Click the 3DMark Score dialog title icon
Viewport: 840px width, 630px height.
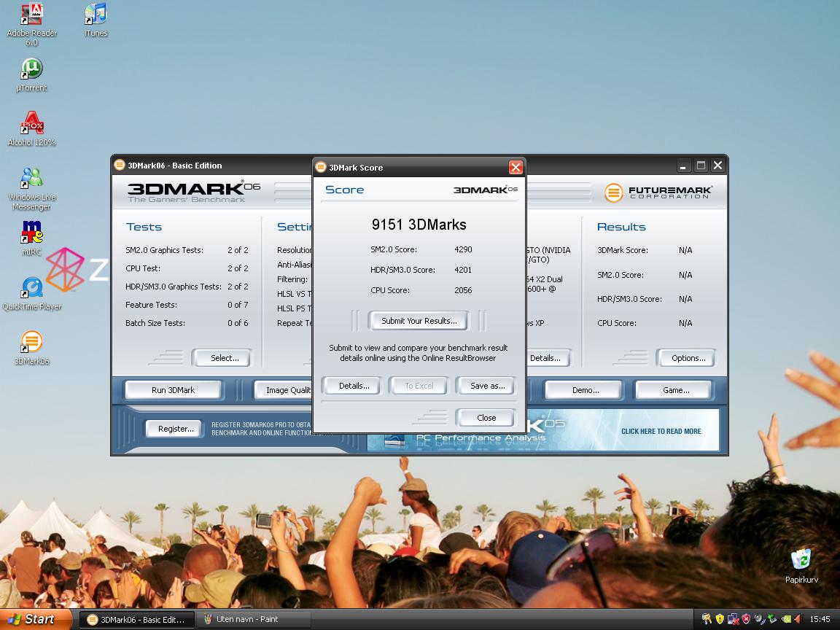click(321, 167)
